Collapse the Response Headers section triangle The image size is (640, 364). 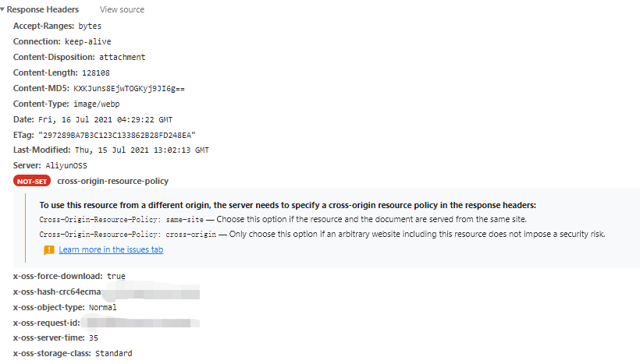[2, 9]
